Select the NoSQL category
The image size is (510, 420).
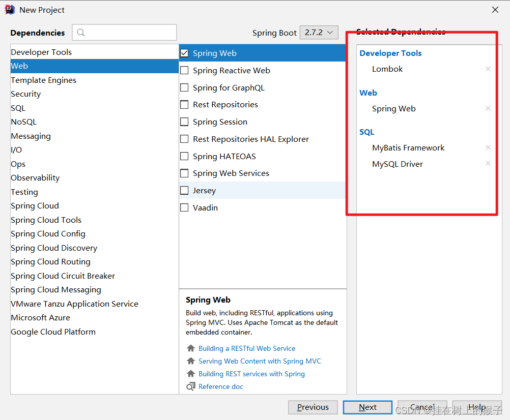tap(94, 122)
